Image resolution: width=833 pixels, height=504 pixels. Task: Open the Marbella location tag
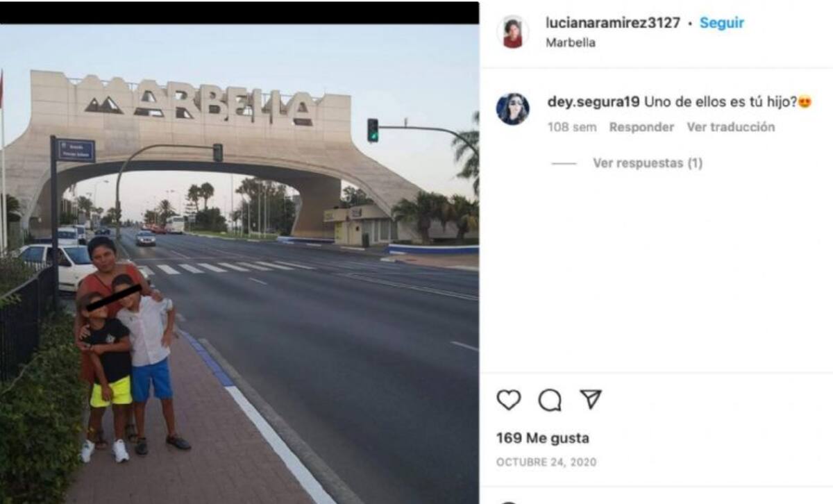[571, 42]
